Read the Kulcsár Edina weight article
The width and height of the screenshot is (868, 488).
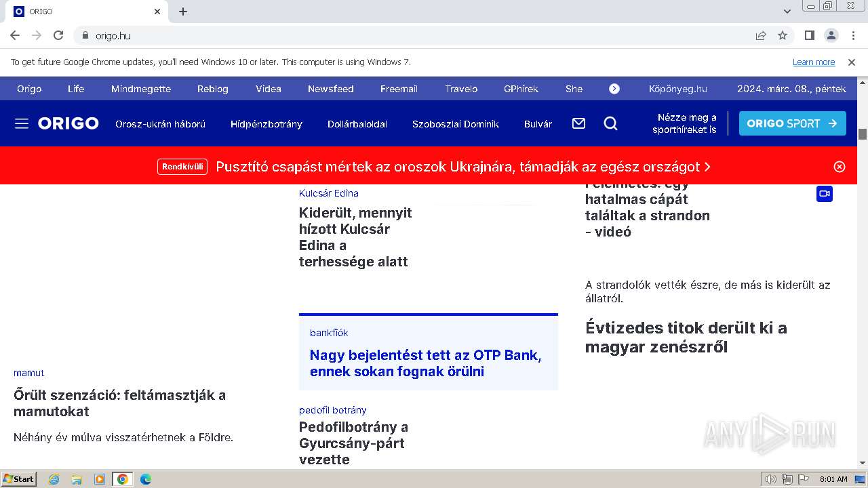point(355,237)
